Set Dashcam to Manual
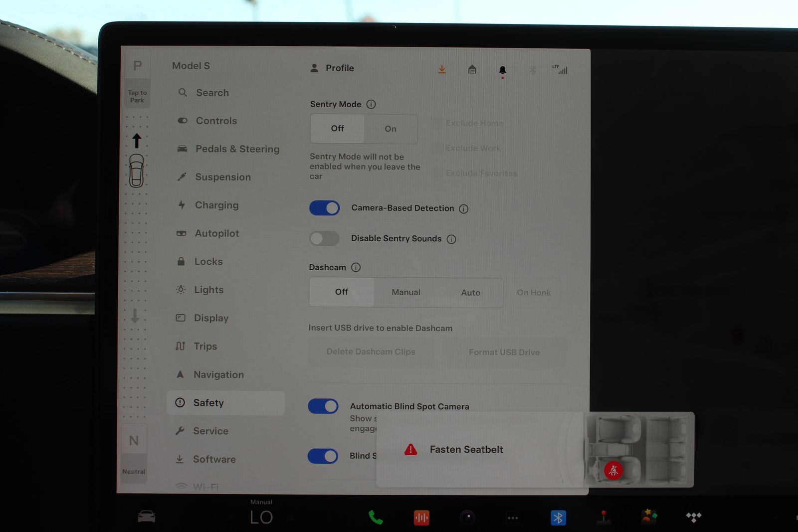 406,293
